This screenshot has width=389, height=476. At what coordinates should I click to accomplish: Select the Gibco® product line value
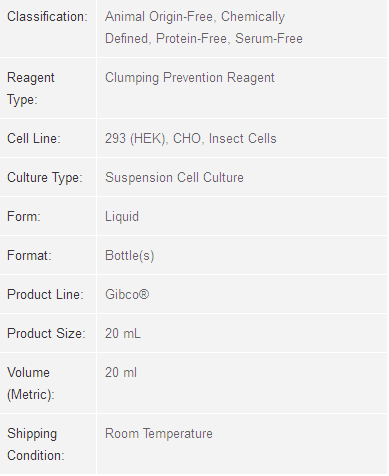coord(127,294)
